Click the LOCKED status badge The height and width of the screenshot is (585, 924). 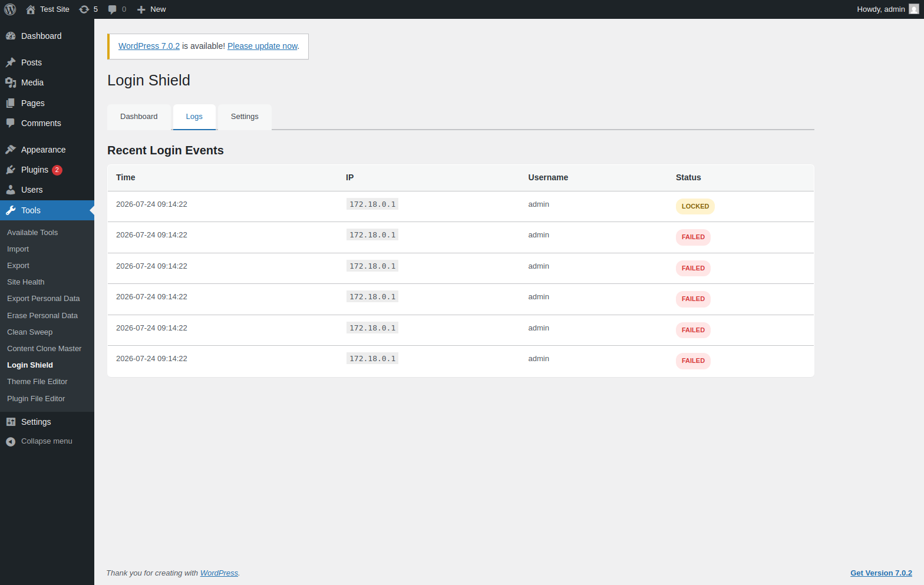click(x=695, y=206)
